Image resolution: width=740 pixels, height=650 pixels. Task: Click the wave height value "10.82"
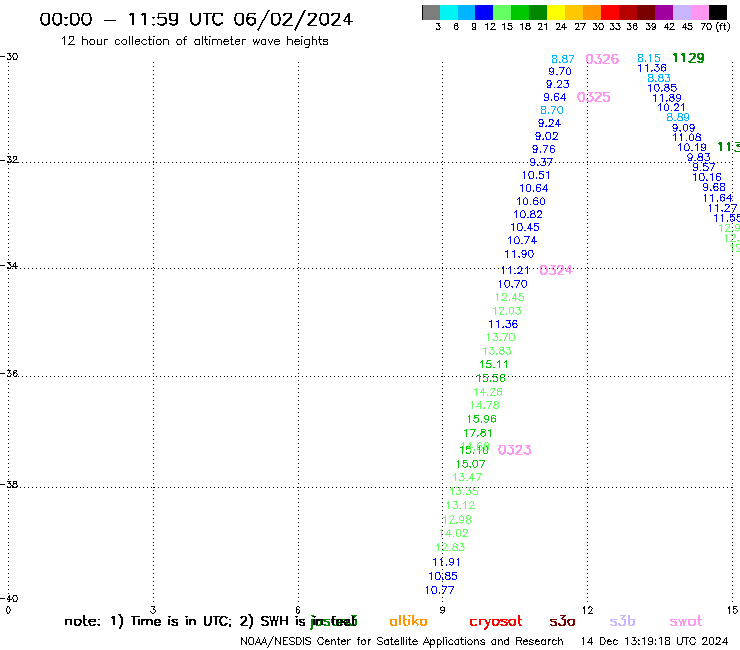[528, 214]
